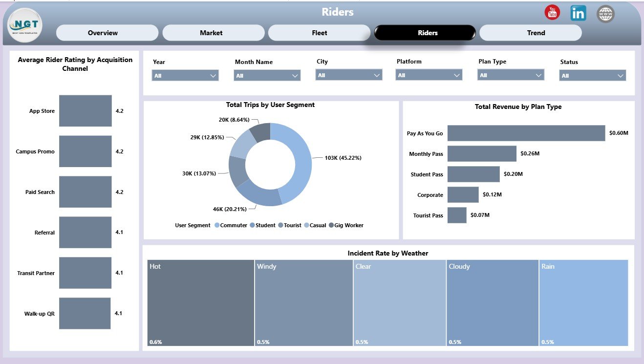Image resolution: width=644 pixels, height=364 pixels.
Task: Select the Student Pass revenue bar
Action: pos(473,174)
